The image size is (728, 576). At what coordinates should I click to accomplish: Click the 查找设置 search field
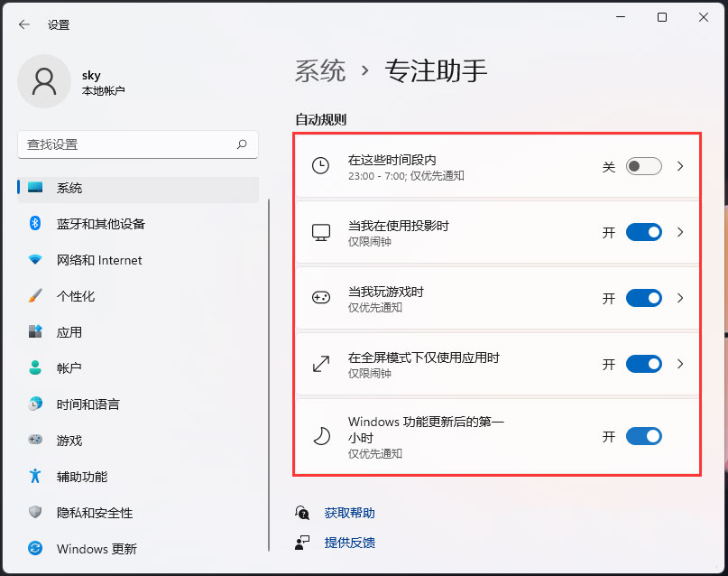point(138,144)
